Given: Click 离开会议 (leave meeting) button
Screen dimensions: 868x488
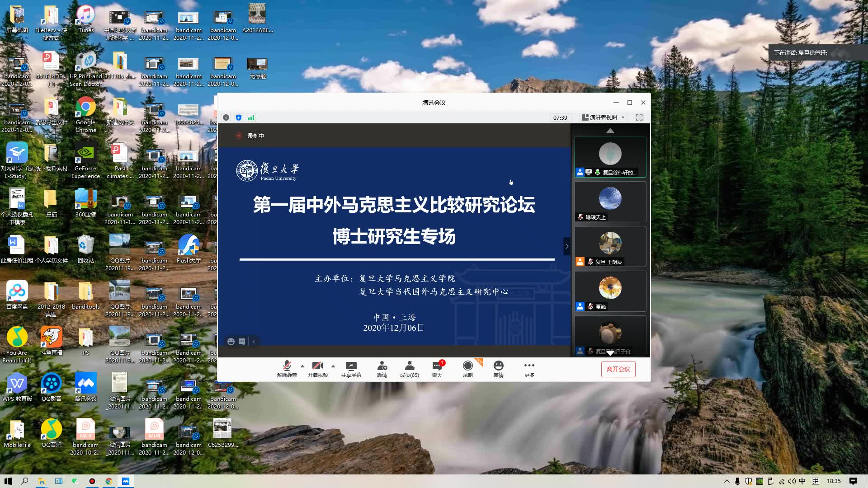Looking at the screenshot, I should (618, 369).
